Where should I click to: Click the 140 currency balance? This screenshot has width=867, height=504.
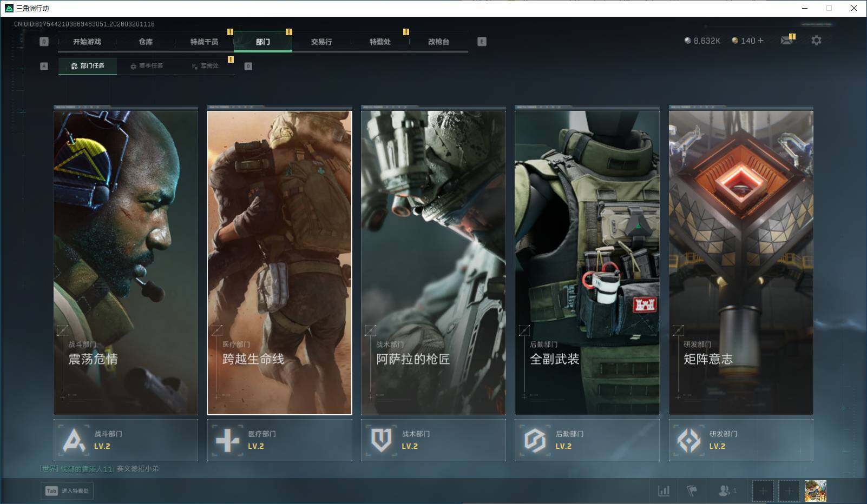point(744,41)
